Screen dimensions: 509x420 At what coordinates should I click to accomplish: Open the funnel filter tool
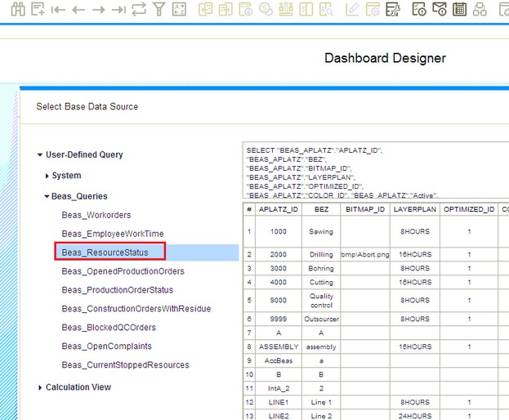pyautogui.click(x=159, y=10)
